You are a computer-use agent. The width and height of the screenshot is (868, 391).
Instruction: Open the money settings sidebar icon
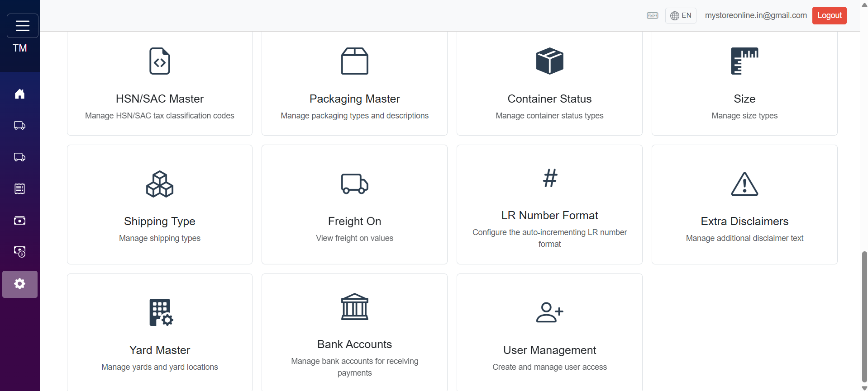pyautogui.click(x=19, y=252)
